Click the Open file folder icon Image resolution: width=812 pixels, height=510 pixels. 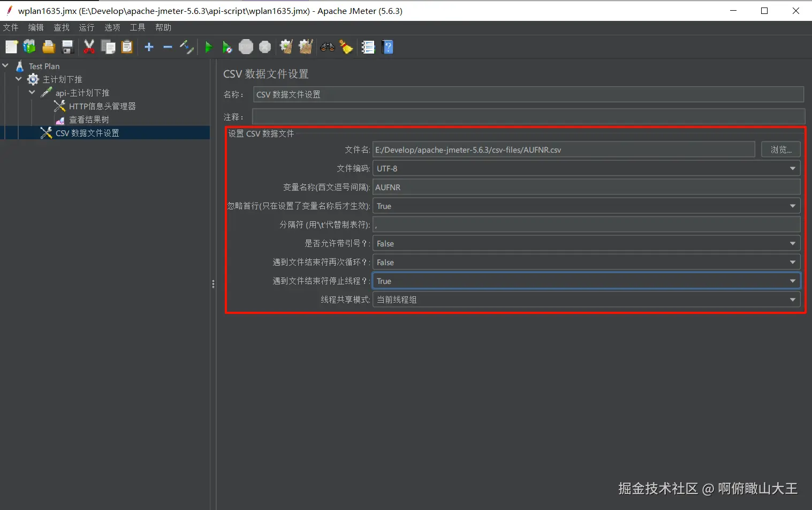49,47
